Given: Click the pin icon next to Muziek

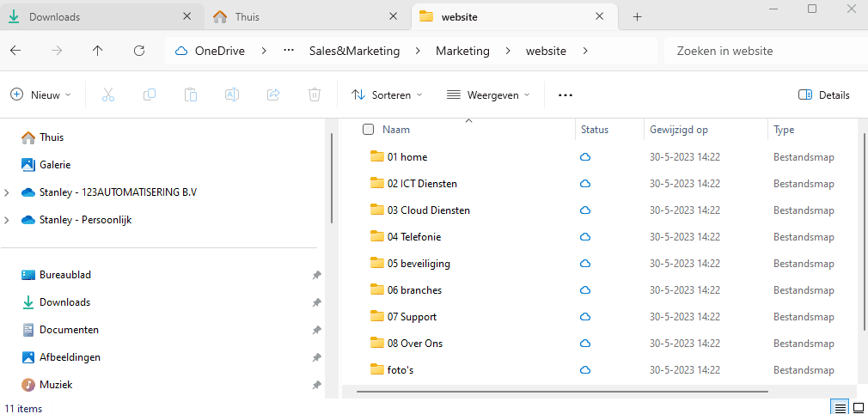Looking at the screenshot, I should click(316, 385).
